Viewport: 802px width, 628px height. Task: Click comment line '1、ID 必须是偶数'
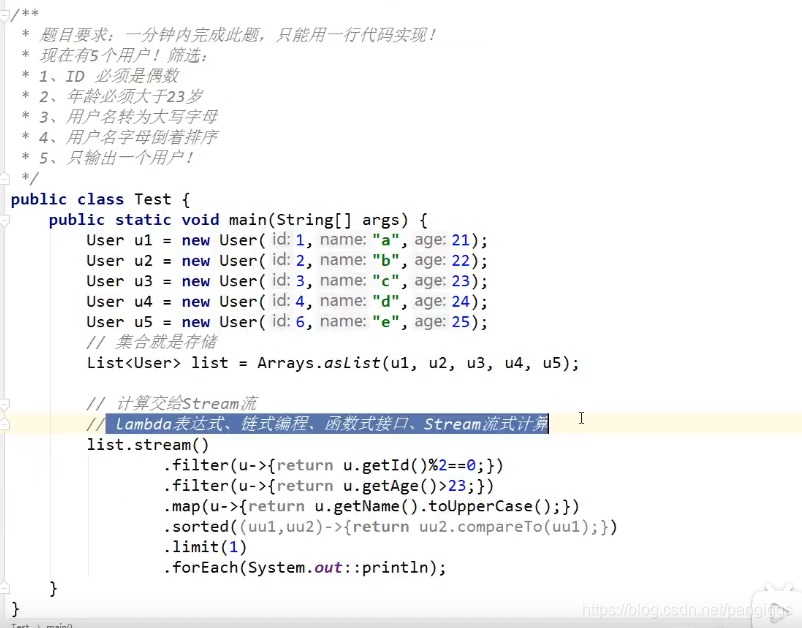click(109, 76)
